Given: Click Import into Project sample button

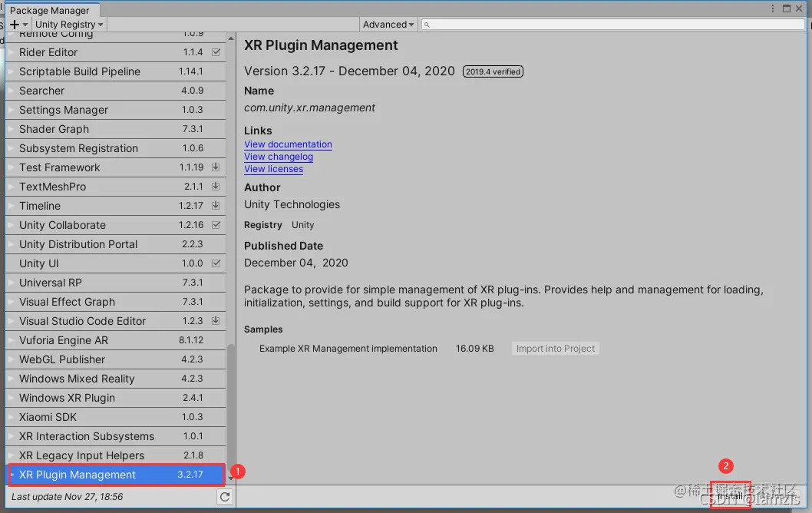Looking at the screenshot, I should point(555,348).
